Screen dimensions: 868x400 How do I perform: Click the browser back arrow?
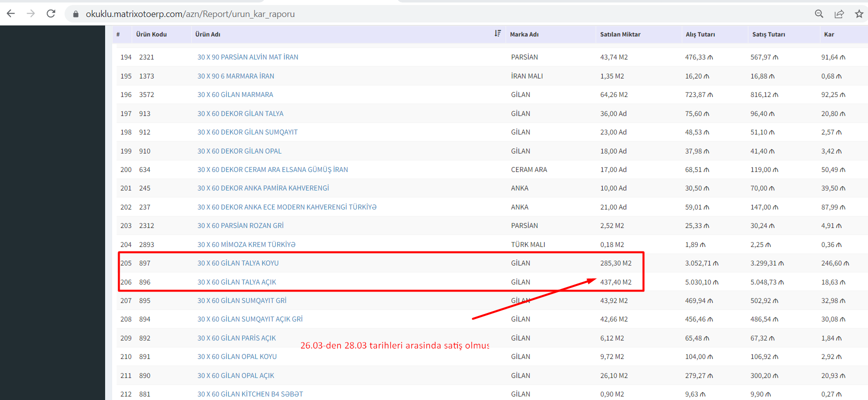tap(11, 13)
